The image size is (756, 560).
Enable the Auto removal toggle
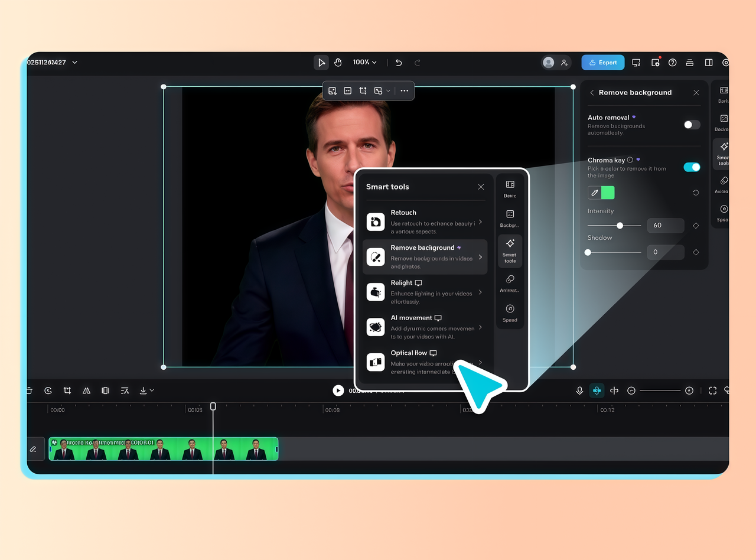coord(691,125)
